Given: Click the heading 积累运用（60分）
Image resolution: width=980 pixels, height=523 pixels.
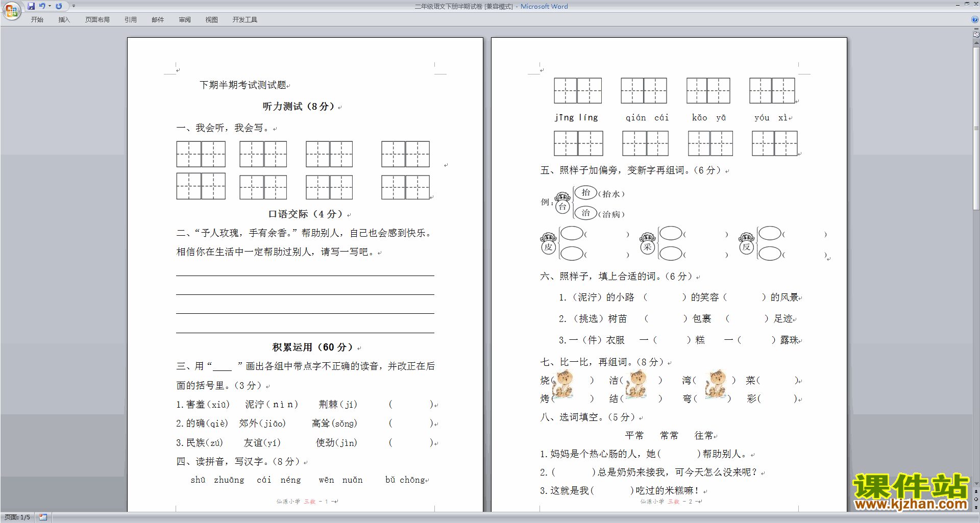Looking at the screenshot, I should pos(313,347).
